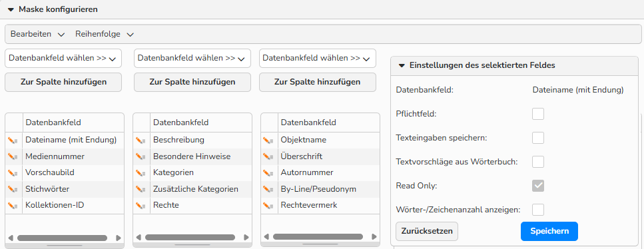644x249 pixels.
Task: Click Datenbankfeld header of middle table
Action: 201,123
